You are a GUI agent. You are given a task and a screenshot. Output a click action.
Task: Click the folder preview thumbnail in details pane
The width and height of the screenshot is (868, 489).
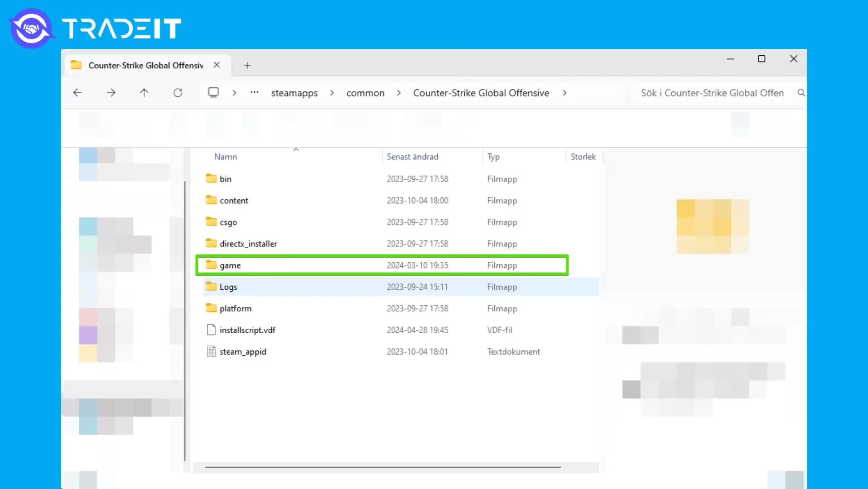coord(713,226)
